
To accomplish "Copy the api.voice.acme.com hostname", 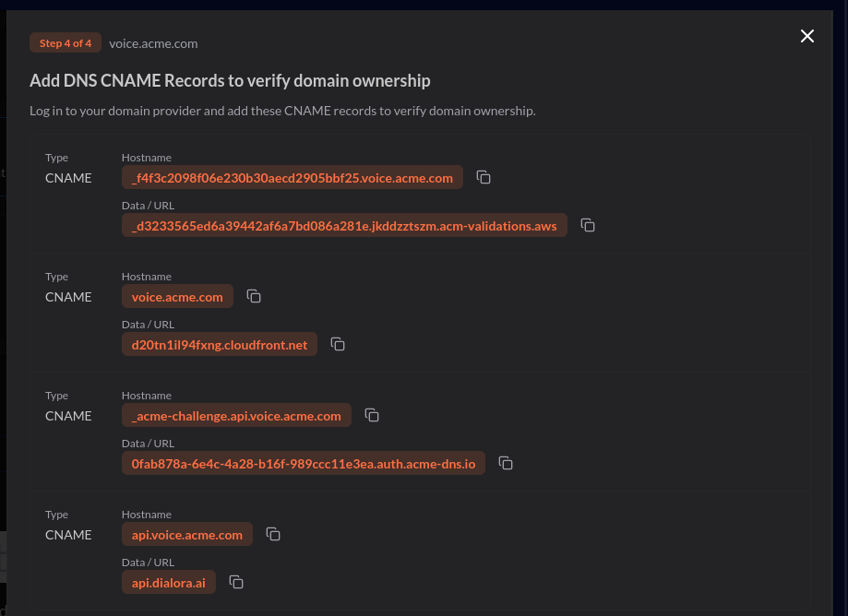I will click(x=273, y=534).
